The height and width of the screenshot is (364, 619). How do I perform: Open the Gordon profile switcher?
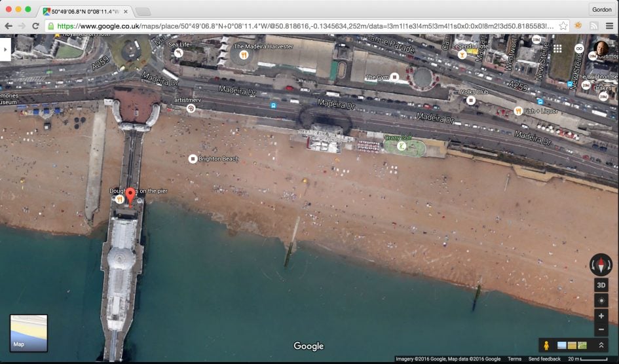pos(601,9)
